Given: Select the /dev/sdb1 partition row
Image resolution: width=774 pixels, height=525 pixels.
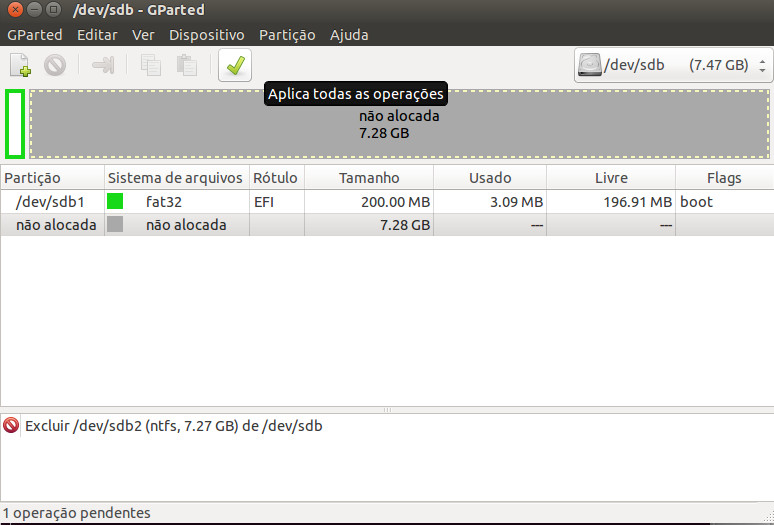Looking at the screenshot, I should pos(387,202).
